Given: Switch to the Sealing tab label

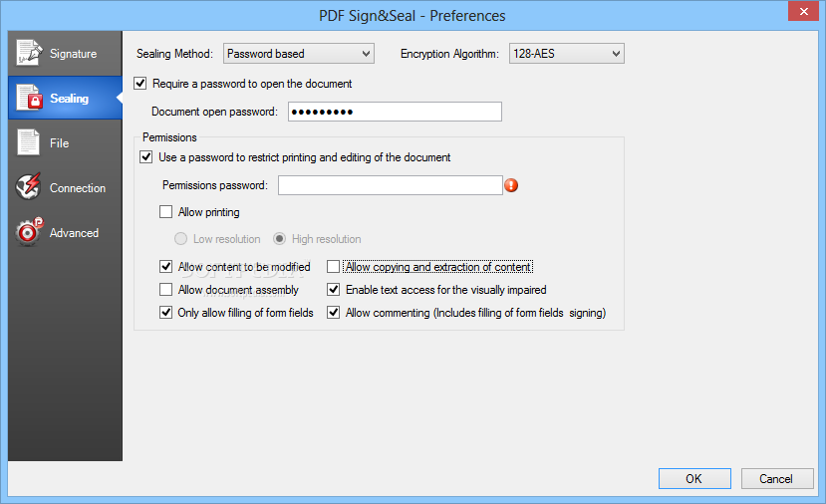Looking at the screenshot, I should pyautogui.click(x=69, y=99).
